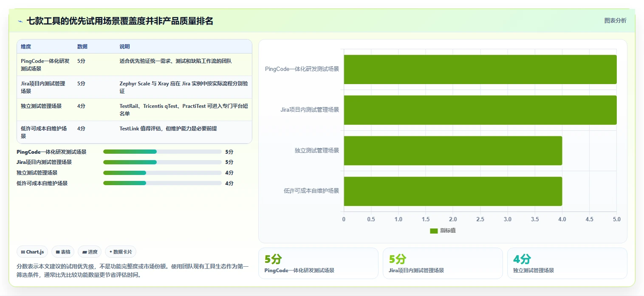Click the 独立测试管理场景 progress bar
This screenshot has height=296, width=644.
(x=162, y=173)
